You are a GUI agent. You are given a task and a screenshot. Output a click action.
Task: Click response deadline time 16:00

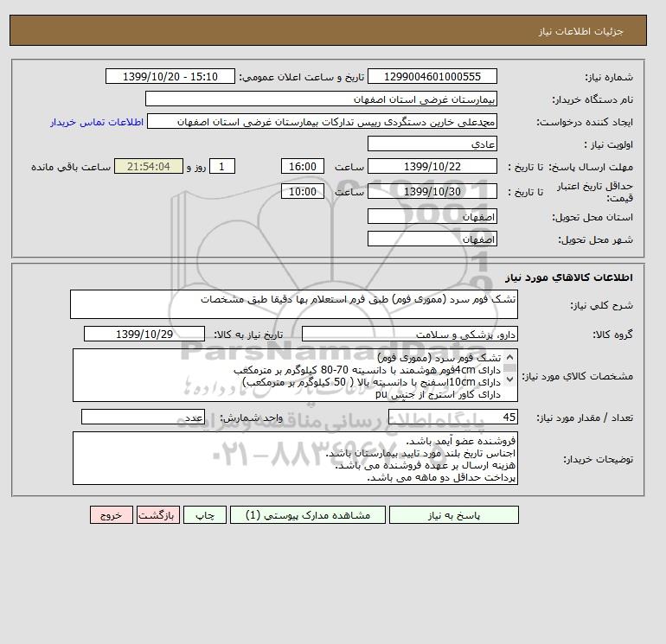click(x=303, y=167)
